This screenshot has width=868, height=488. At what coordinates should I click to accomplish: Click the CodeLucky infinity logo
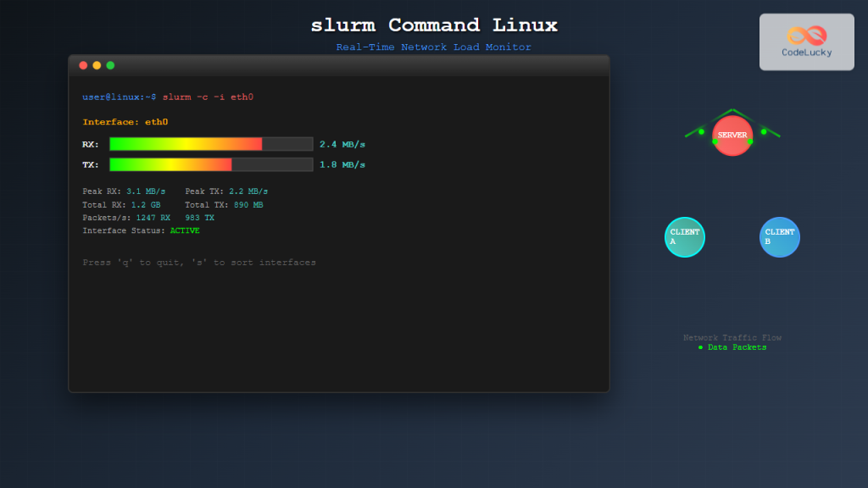(x=805, y=36)
